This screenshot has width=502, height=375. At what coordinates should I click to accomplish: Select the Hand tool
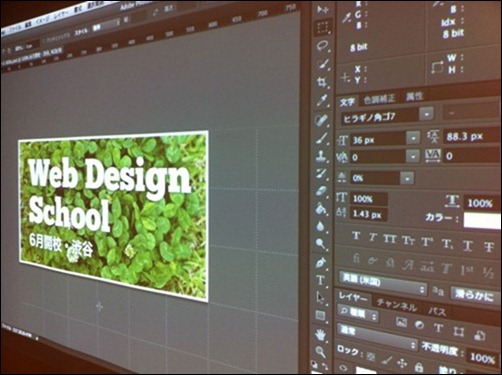[320, 334]
